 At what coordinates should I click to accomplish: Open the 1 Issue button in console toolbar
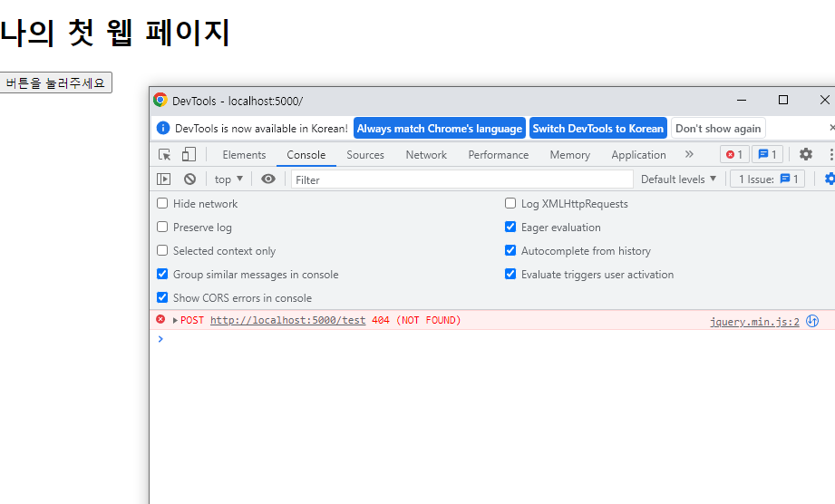click(x=767, y=179)
